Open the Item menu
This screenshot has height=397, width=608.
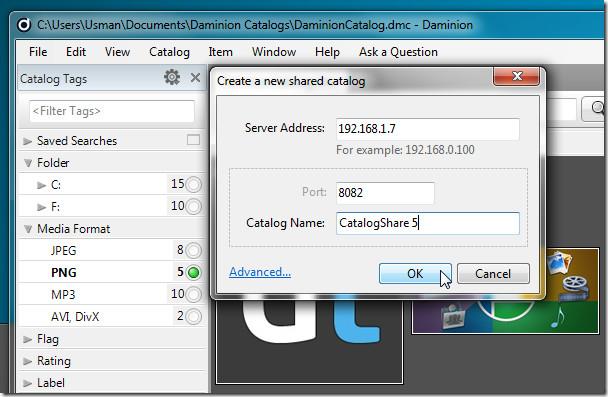(220, 52)
